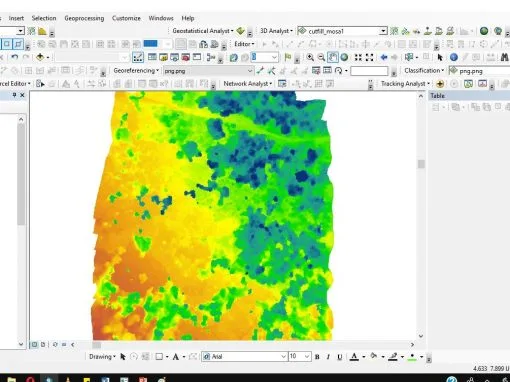
Task: Pin the Table of Contents panel
Action: pos(14,95)
